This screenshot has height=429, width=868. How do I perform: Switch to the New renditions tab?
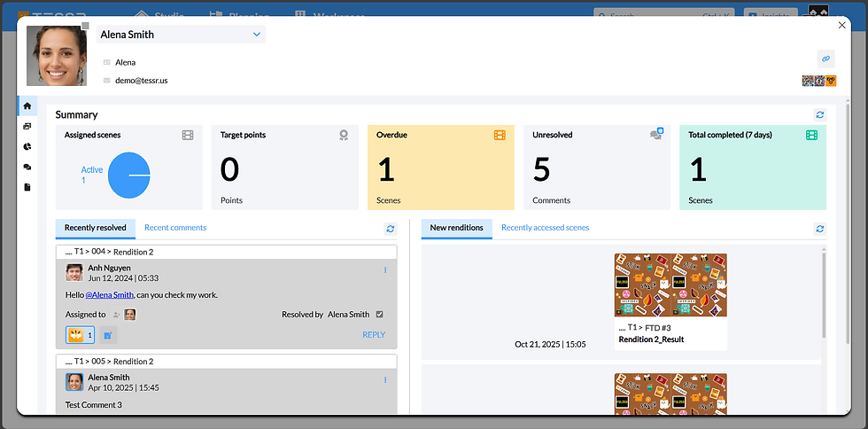pos(457,228)
